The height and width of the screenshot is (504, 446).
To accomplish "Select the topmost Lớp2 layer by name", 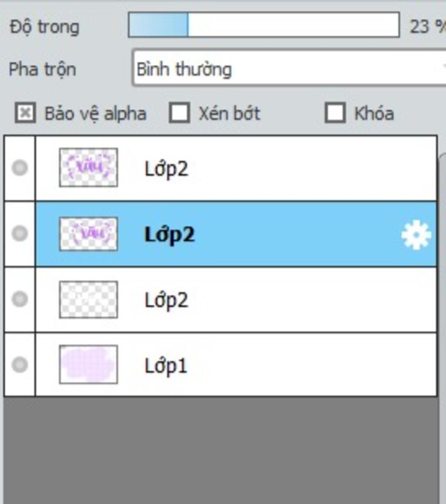I will pos(166,169).
